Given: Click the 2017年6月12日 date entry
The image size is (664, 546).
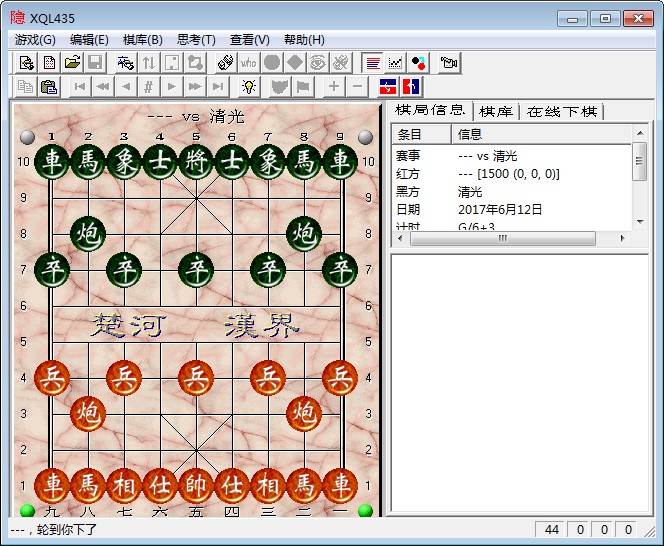Looking at the screenshot, I should click(500, 209).
